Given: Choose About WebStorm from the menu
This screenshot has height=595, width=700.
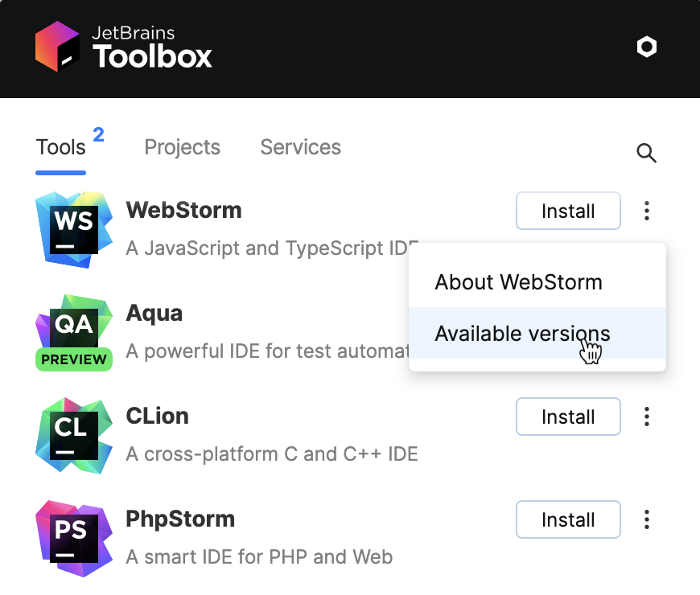Looking at the screenshot, I should pyautogui.click(x=518, y=282).
